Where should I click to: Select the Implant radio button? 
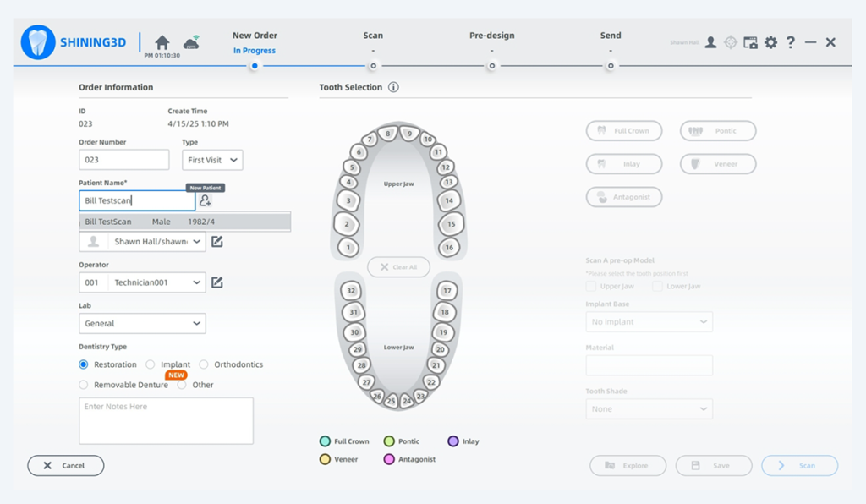(151, 364)
